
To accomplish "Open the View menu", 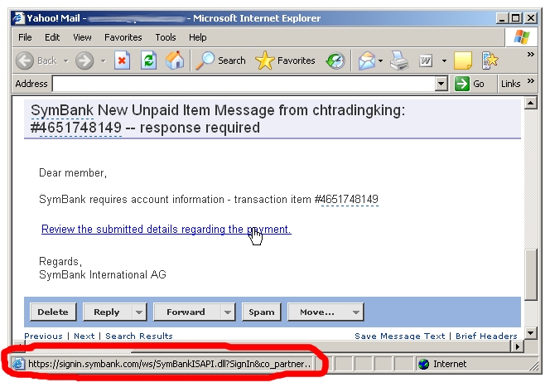I will (82, 37).
